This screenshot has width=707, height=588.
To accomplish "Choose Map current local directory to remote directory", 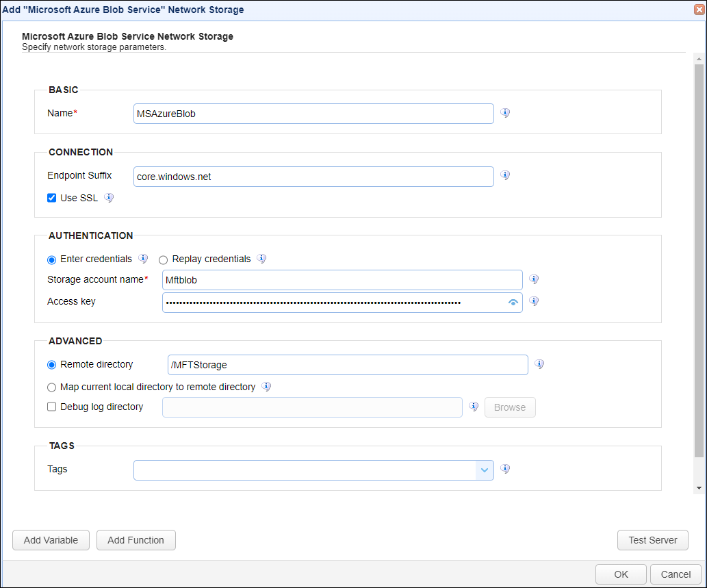I will pos(52,387).
